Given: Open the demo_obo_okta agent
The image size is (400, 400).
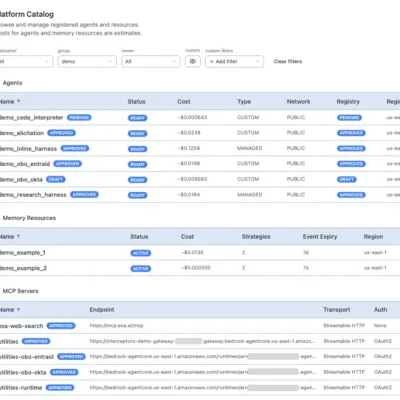Looking at the screenshot, I should (x=21, y=180).
